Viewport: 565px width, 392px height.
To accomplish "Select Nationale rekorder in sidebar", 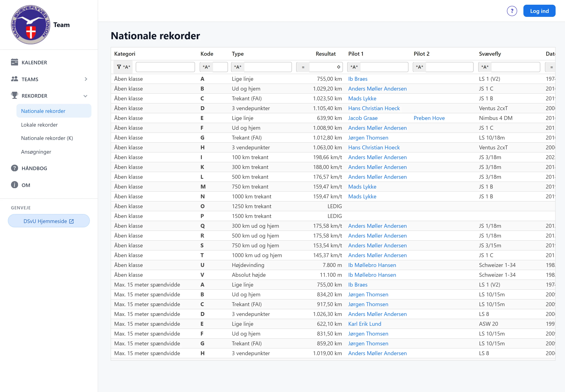I will (x=54, y=111).
